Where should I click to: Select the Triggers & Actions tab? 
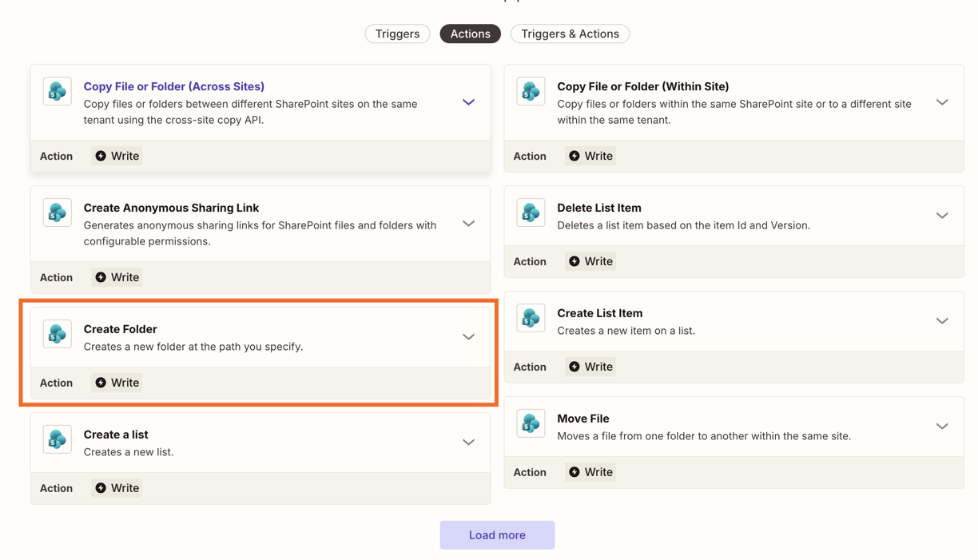(x=570, y=34)
